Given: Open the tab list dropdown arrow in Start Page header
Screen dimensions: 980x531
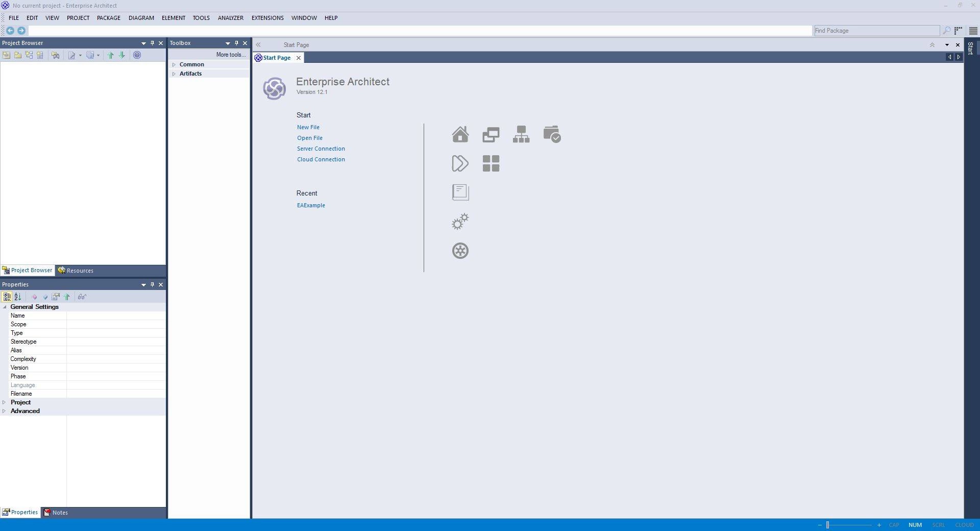Looking at the screenshot, I should pyautogui.click(x=947, y=45).
